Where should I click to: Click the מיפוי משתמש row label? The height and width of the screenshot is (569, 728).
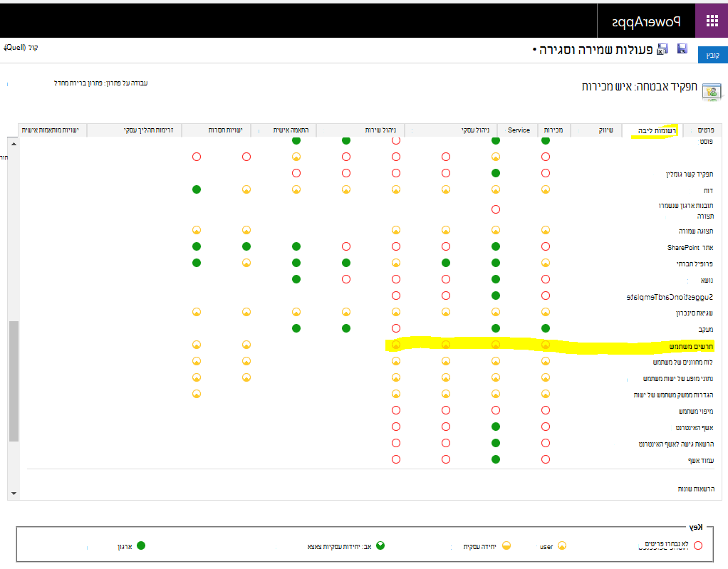pyautogui.click(x=695, y=411)
